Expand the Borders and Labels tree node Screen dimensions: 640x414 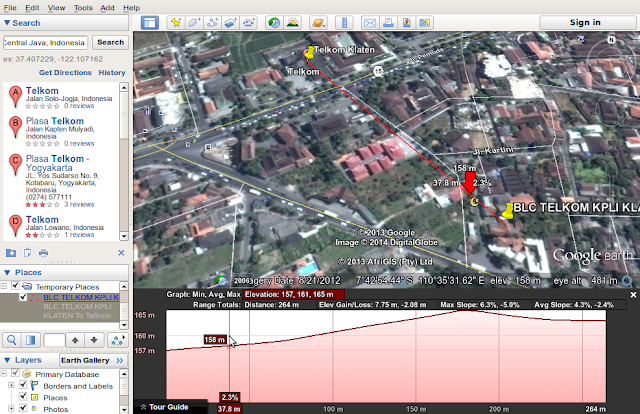tap(11, 385)
